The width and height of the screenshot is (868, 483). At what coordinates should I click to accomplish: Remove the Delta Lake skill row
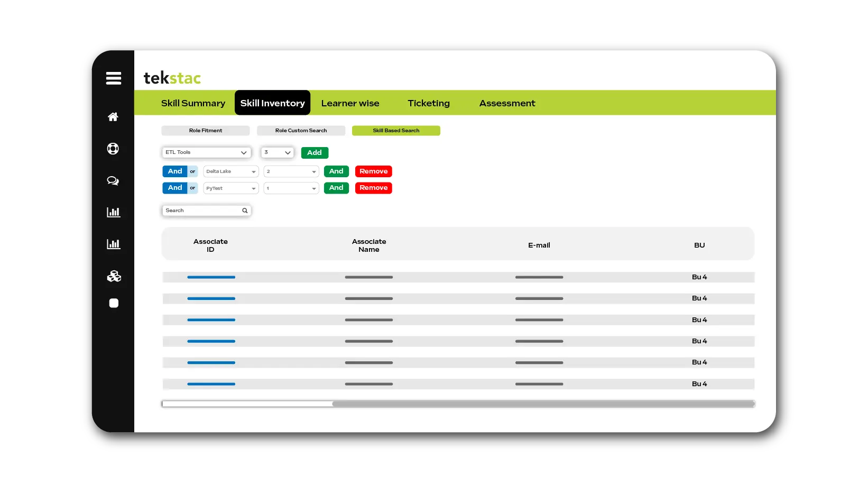coord(373,171)
